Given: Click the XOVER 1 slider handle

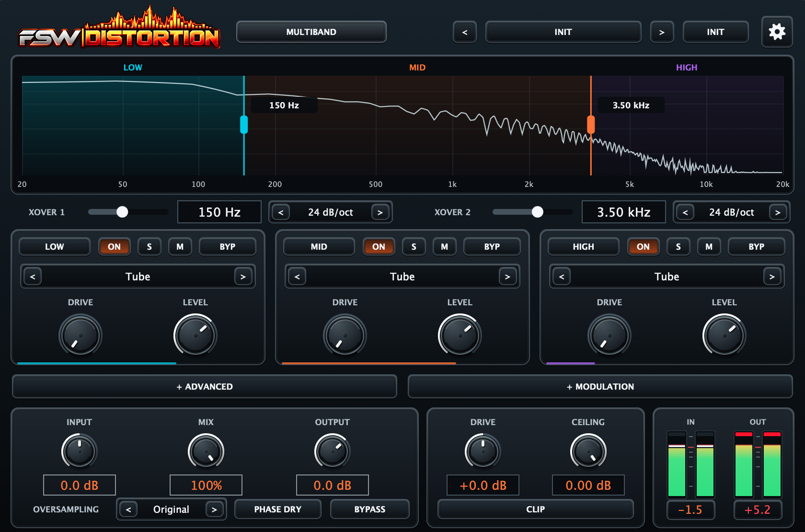Looking at the screenshot, I should (122, 212).
